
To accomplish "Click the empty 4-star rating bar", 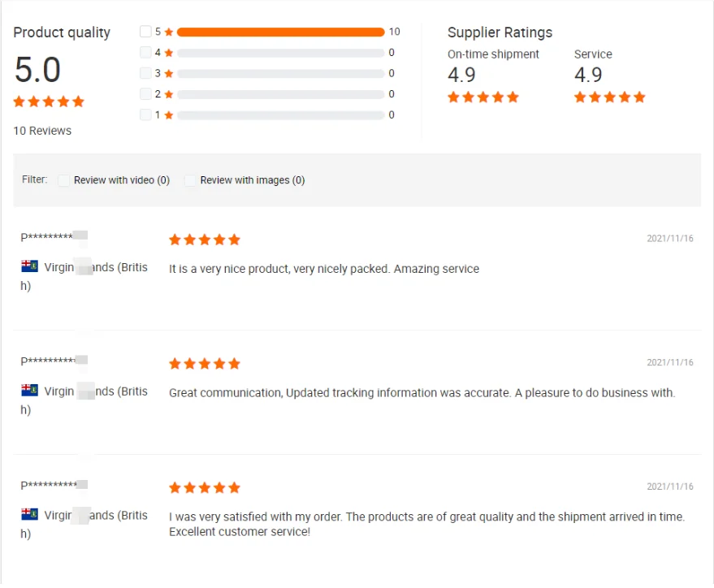I will click(x=280, y=53).
